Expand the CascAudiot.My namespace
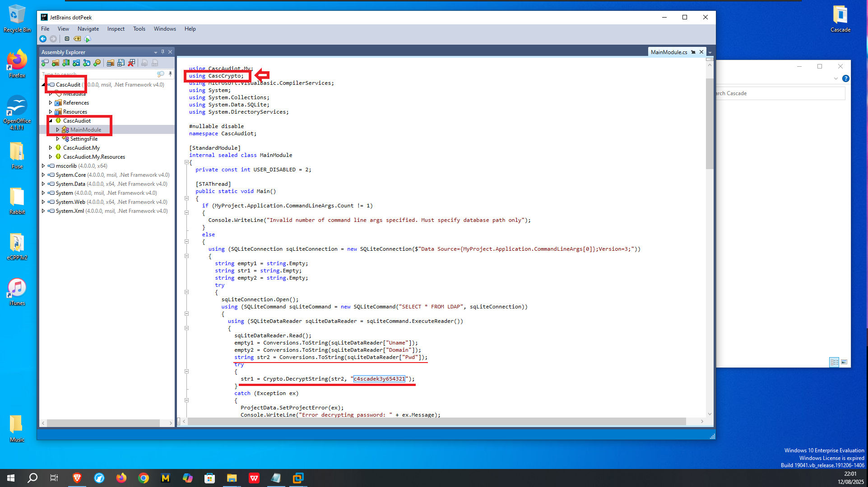Image resolution: width=868 pixels, height=487 pixels. pos(51,147)
